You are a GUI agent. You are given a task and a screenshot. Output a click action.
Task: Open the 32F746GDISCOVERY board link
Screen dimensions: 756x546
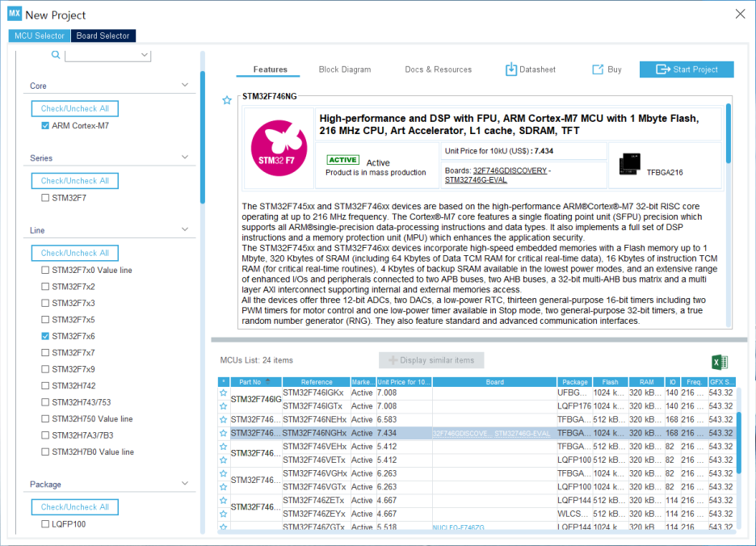click(510, 170)
